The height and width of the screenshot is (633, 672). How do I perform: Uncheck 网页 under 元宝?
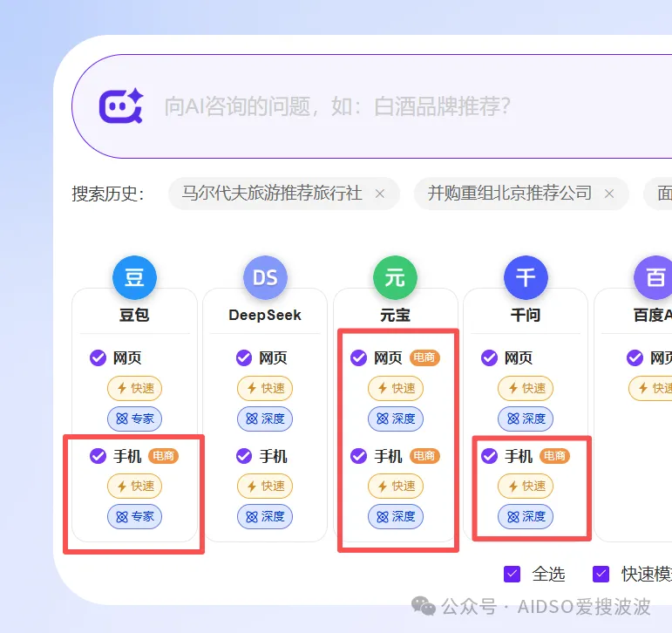click(359, 357)
